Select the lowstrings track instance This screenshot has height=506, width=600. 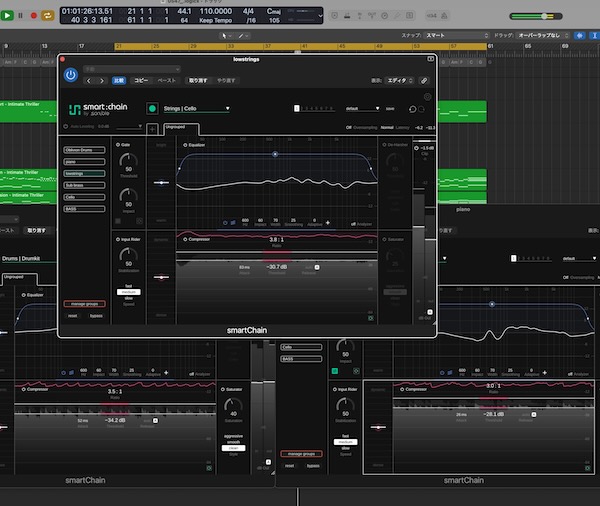click(x=84, y=173)
